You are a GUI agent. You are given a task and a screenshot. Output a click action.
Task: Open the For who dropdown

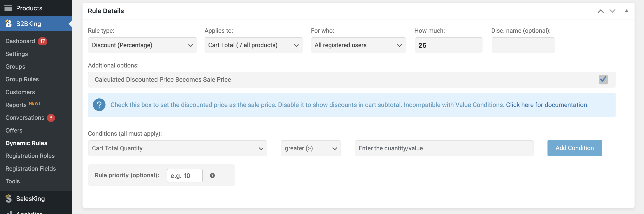358,45
